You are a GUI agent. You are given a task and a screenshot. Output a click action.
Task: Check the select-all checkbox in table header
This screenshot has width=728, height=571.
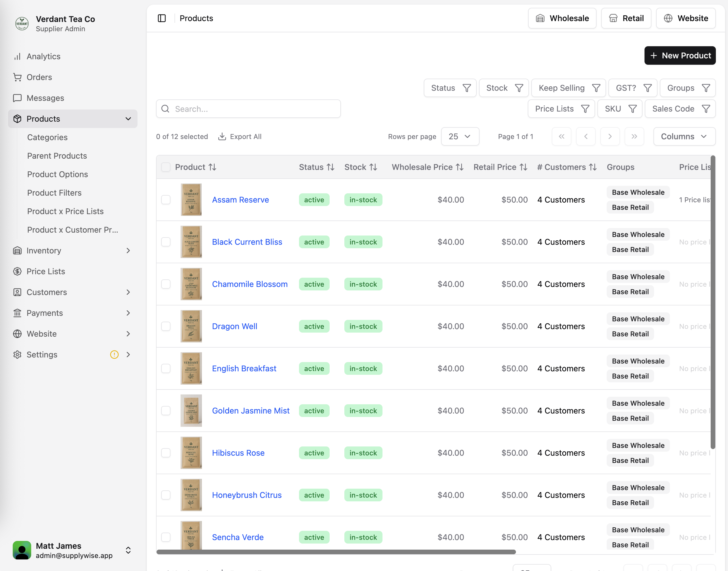[166, 167]
